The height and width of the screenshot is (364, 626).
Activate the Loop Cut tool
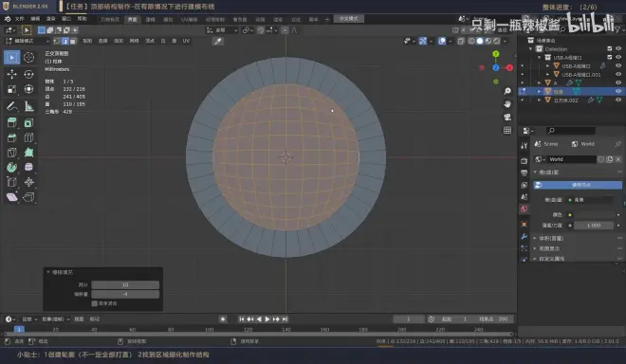coord(28,137)
